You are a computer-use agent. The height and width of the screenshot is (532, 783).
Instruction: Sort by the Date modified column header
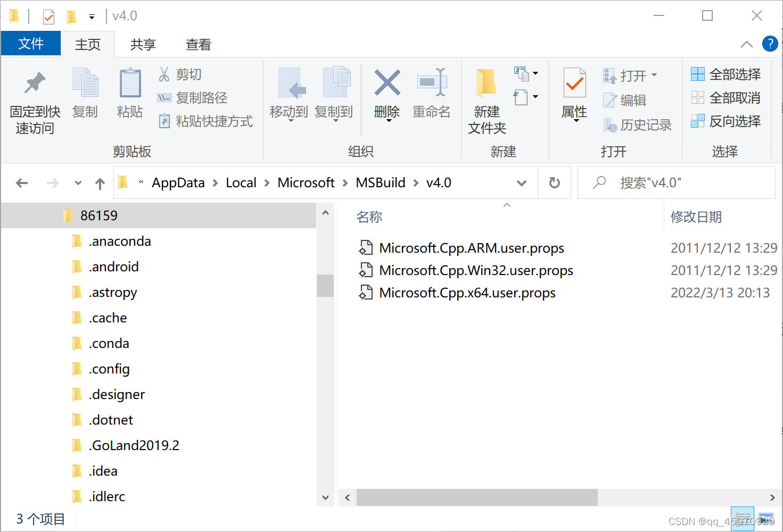click(696, 217)
